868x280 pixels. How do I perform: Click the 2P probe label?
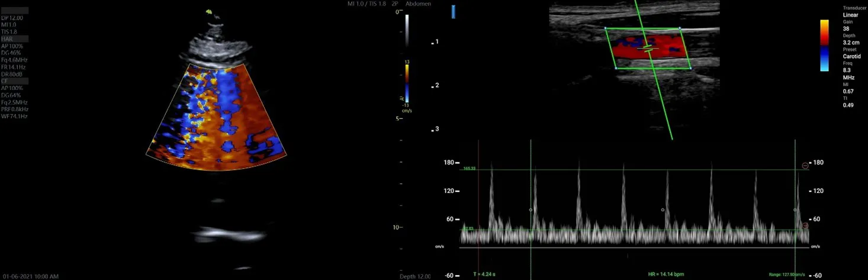tap(395, 4)
